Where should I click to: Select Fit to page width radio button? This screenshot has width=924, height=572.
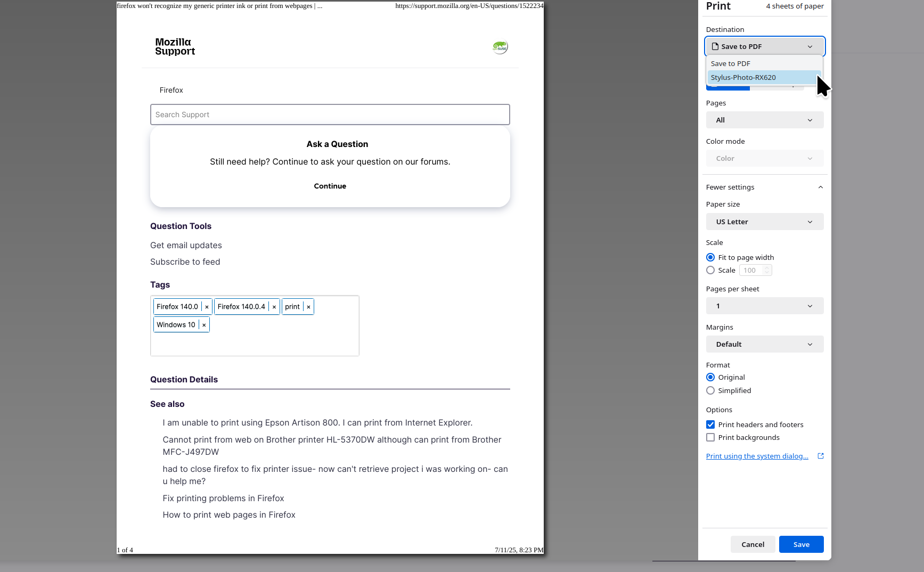coord(710,257)
